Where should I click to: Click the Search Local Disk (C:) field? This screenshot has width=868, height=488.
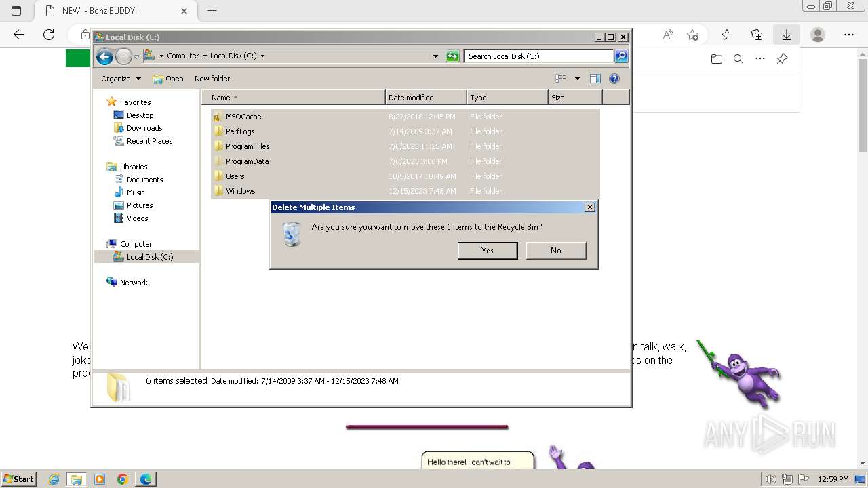click(539, 56)
